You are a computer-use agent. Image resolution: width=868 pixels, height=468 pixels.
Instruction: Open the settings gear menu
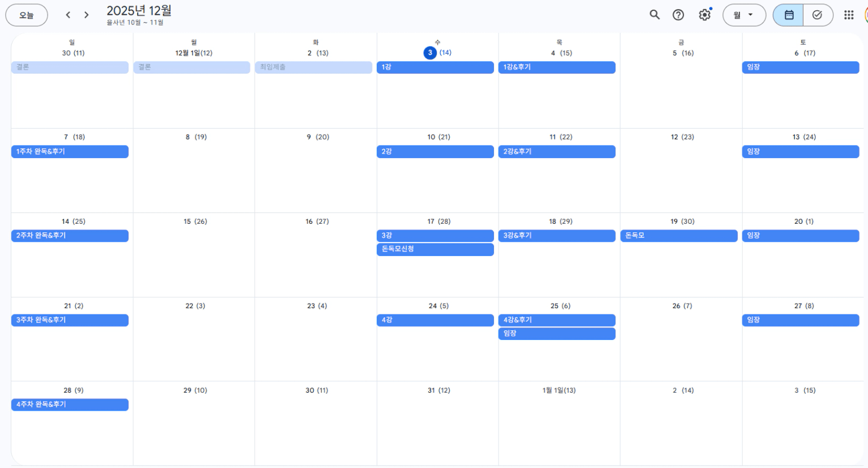[x=704, y=15]
